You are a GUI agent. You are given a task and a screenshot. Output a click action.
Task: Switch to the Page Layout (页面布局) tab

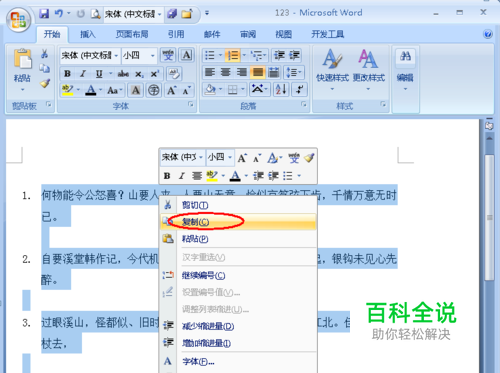tap(132, 34)
